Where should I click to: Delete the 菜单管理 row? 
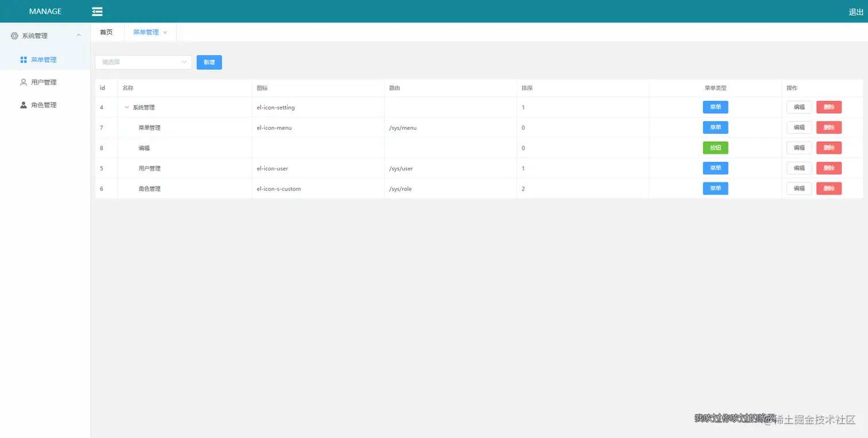click(829, 127)
